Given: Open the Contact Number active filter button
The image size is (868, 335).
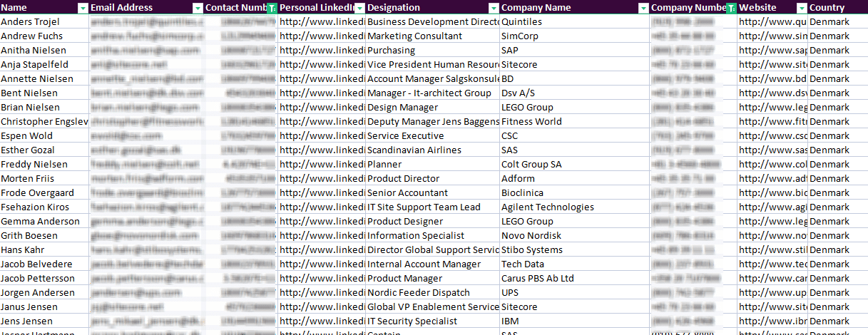Looking at the screenshot, I should coord(272,8).
